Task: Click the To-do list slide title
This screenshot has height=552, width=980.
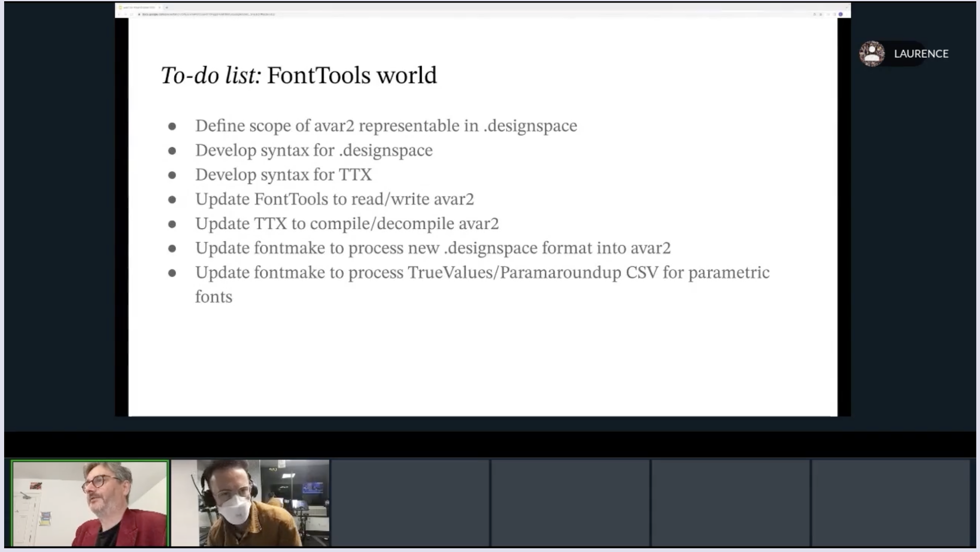Action: [x=299, y=75]
